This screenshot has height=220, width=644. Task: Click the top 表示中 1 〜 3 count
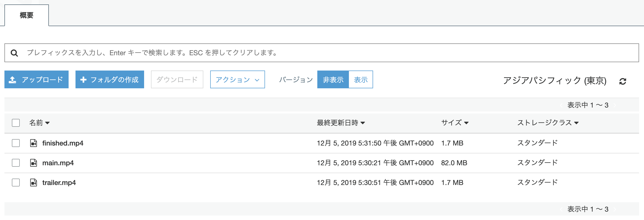(588, 105)
